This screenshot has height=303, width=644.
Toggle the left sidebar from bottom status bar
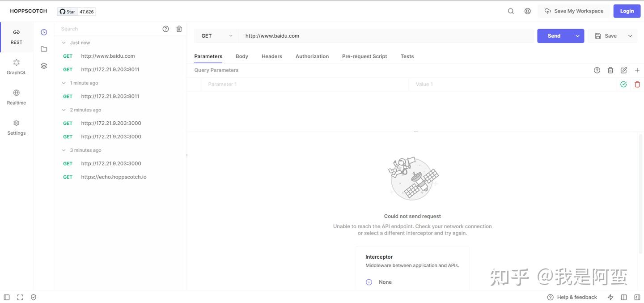(6, 297)
